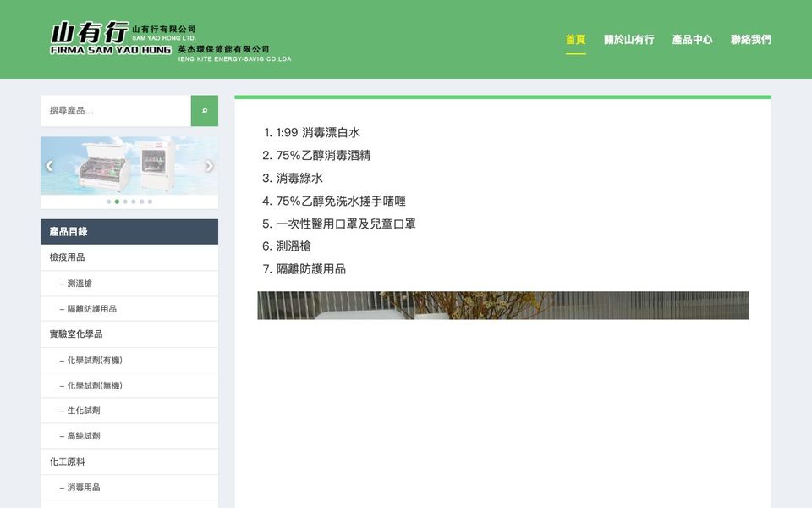
Task: Click 隔離防護用品 in the numbered list
Action: [x=310, y=269]
